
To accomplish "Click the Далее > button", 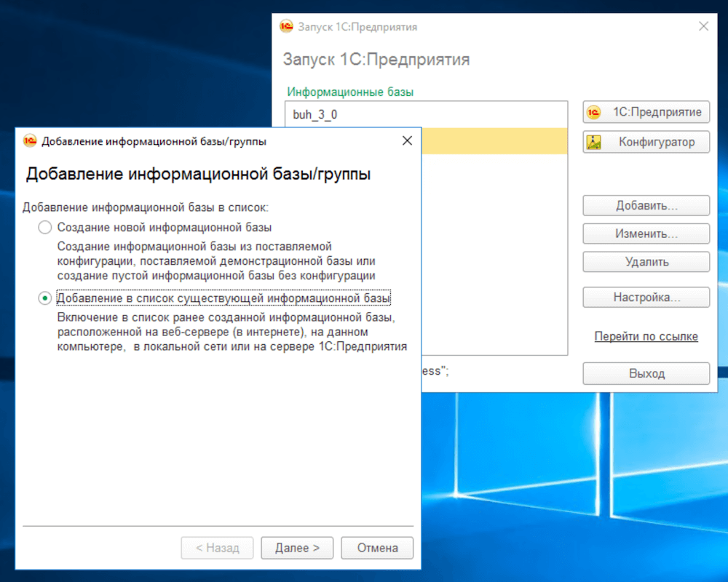I will [x=297, y=548].
